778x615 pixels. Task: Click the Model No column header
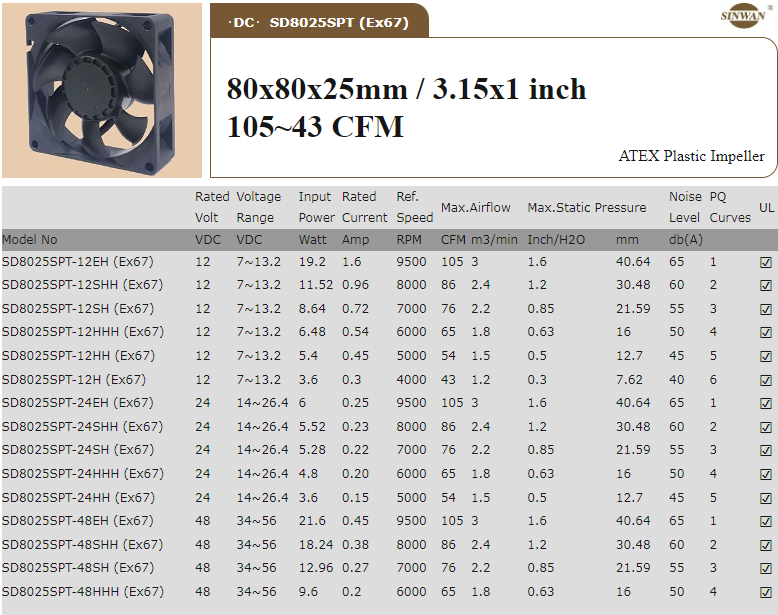[x=30, y=240]
